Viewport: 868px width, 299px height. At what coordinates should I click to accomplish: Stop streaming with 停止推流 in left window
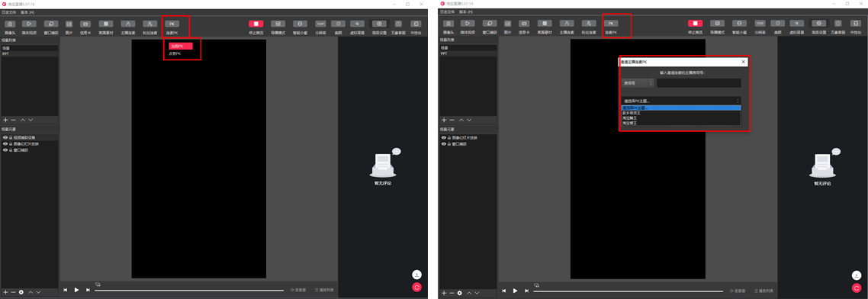256,27
